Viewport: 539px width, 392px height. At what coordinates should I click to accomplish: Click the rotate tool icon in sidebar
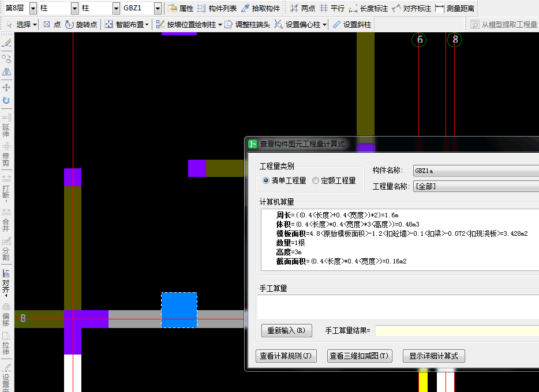(x=6, y=100)
